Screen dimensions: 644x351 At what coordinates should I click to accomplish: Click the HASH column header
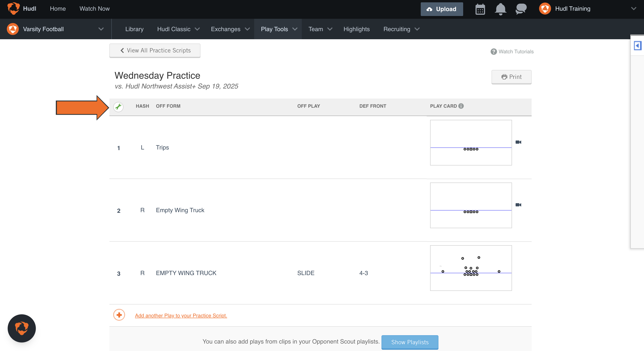tap(142, 106)
